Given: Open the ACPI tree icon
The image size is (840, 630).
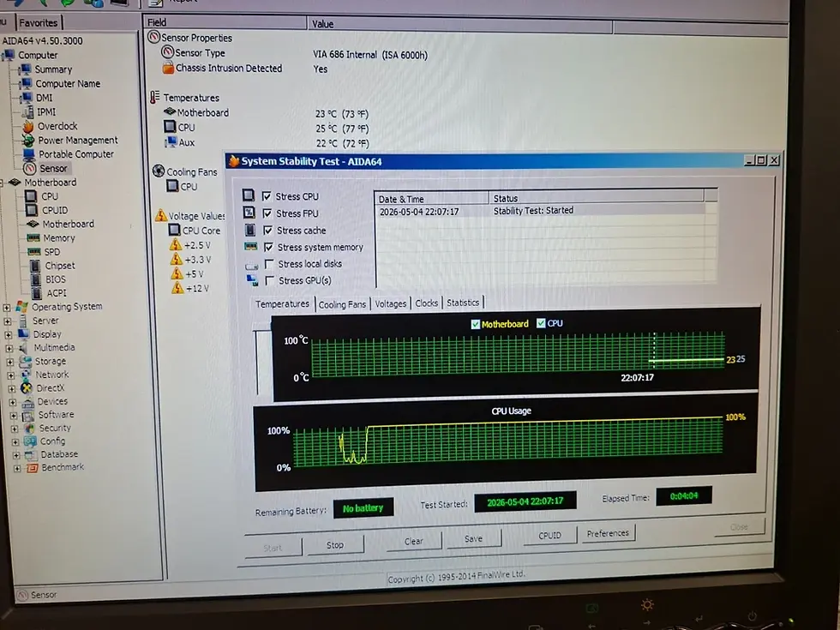Looking at the screenshot, I should 37,293.
